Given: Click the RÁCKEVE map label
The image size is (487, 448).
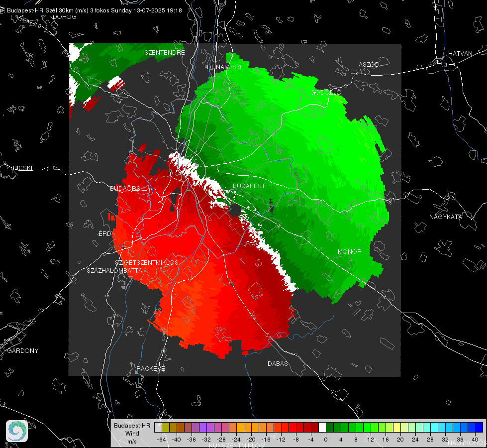Looking at the screenshot, I should tap(151, 368).
